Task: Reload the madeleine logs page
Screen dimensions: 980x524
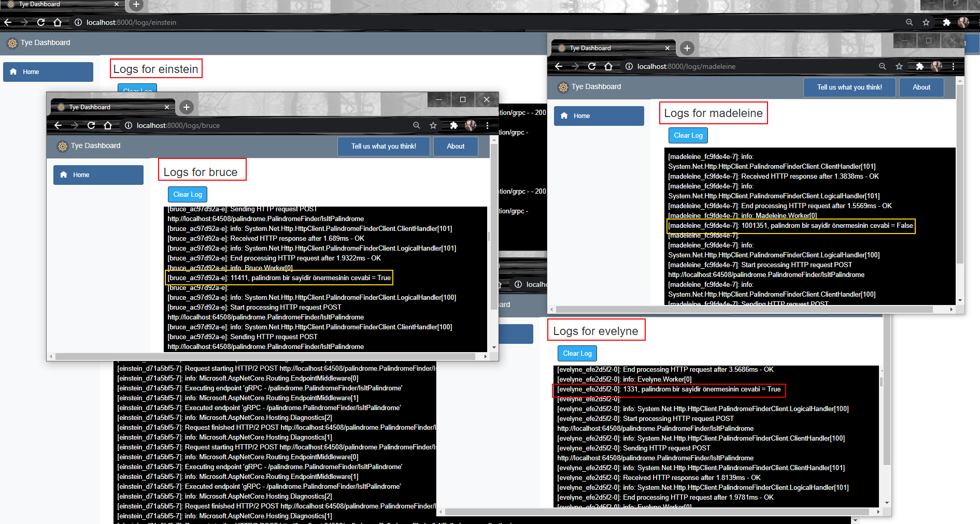Action: 592,66
